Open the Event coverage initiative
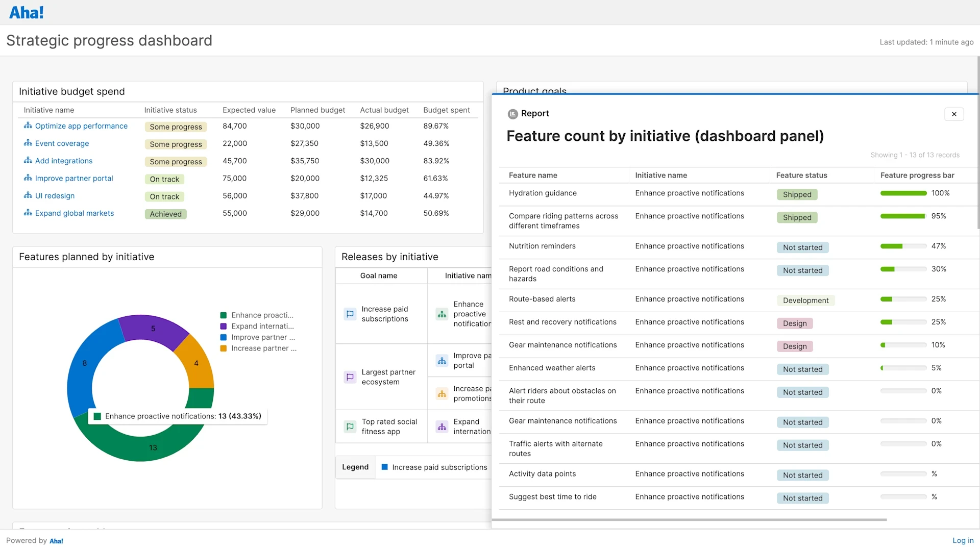The width and height of the screenshot is (980, 551). click(x=61, y=143)
